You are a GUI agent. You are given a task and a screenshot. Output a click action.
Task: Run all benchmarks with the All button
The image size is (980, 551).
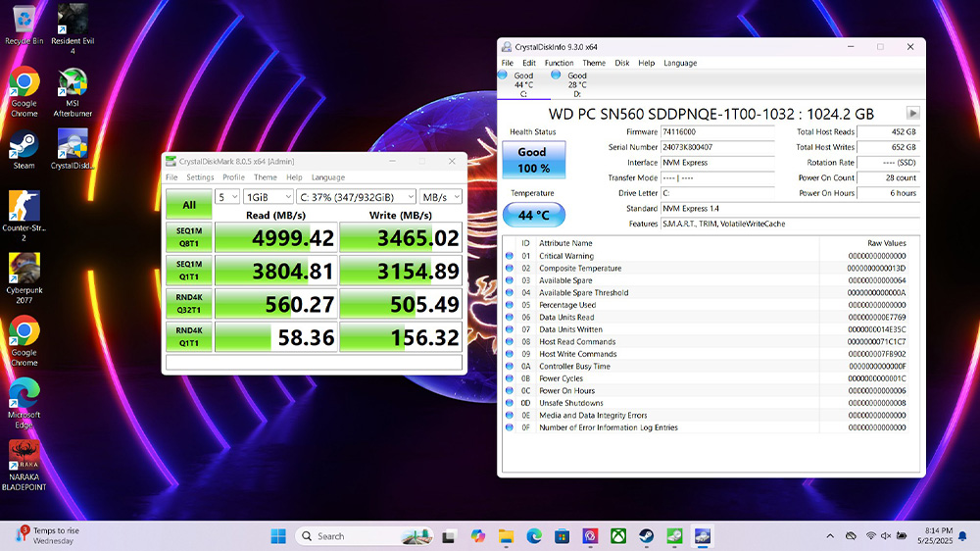189,205
